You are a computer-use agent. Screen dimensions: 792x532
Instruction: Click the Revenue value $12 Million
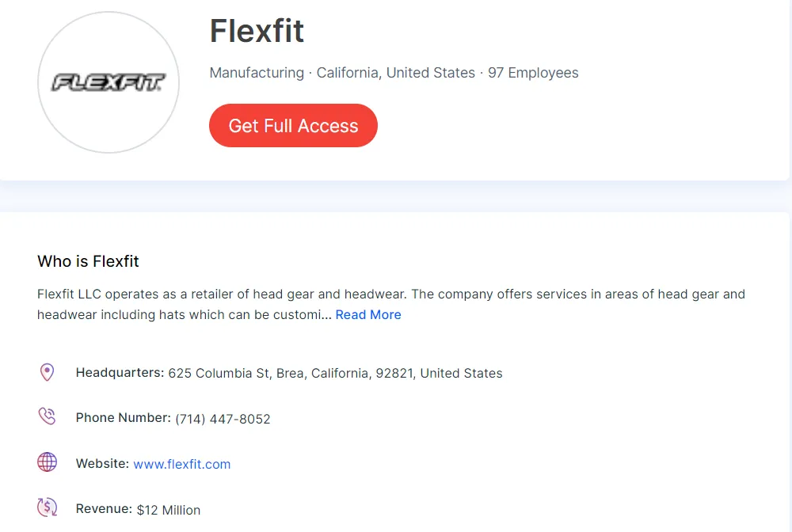pos(169,510)
